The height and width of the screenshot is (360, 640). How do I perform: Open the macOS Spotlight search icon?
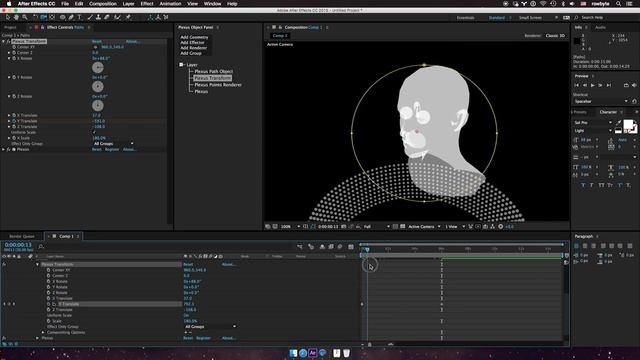pyautogui.click(x=619, y=4)
